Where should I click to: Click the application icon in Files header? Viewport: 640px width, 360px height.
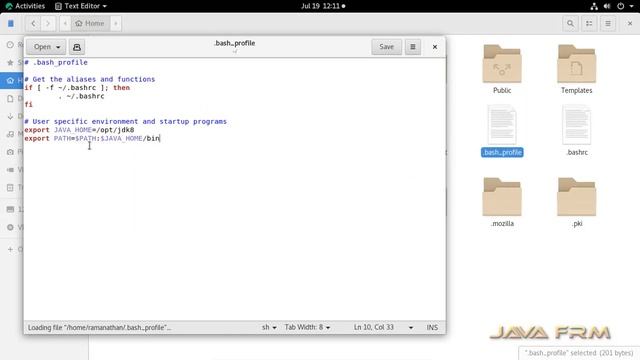pyautogui.click(x=11, y=23)
